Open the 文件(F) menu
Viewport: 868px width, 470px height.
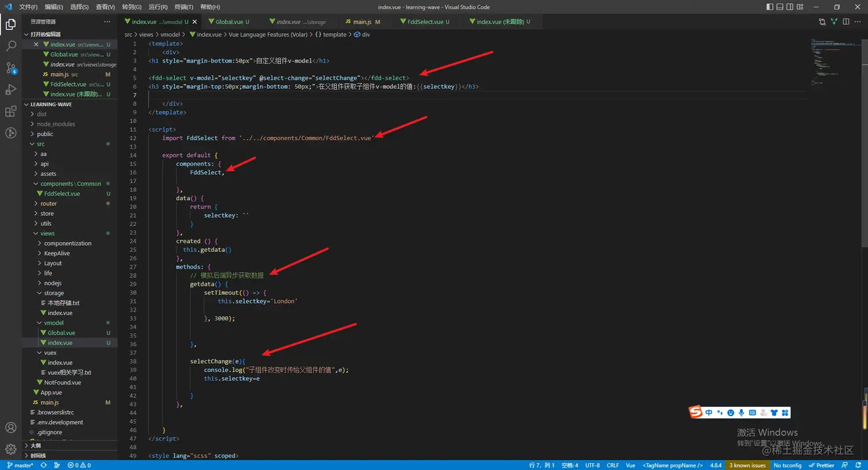(28, 7)
